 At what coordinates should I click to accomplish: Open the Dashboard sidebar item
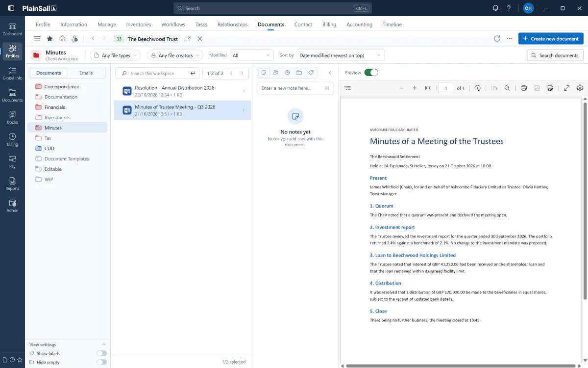click(x=12, y=29)
